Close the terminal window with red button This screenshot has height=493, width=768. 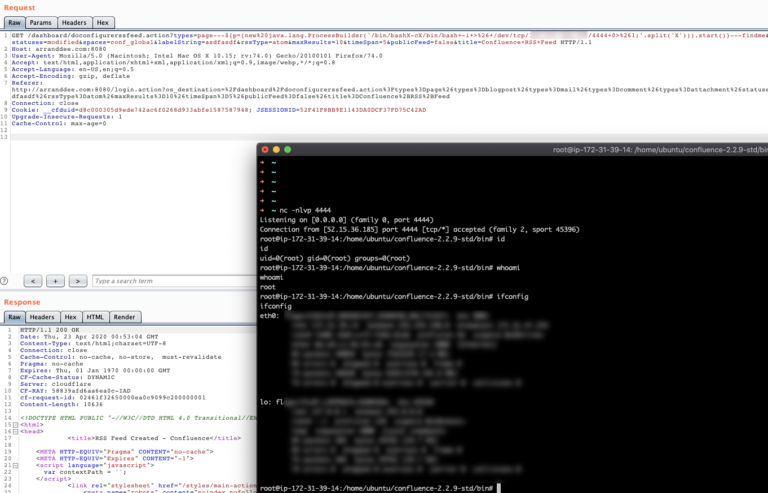pyautogui.click(x=264, y=149)
